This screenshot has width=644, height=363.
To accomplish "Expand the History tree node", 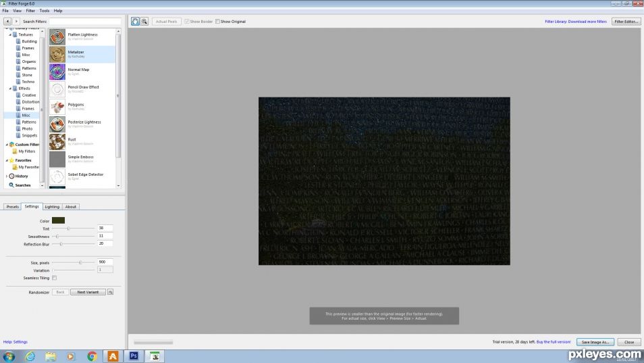I will click(x=7, y=176).
